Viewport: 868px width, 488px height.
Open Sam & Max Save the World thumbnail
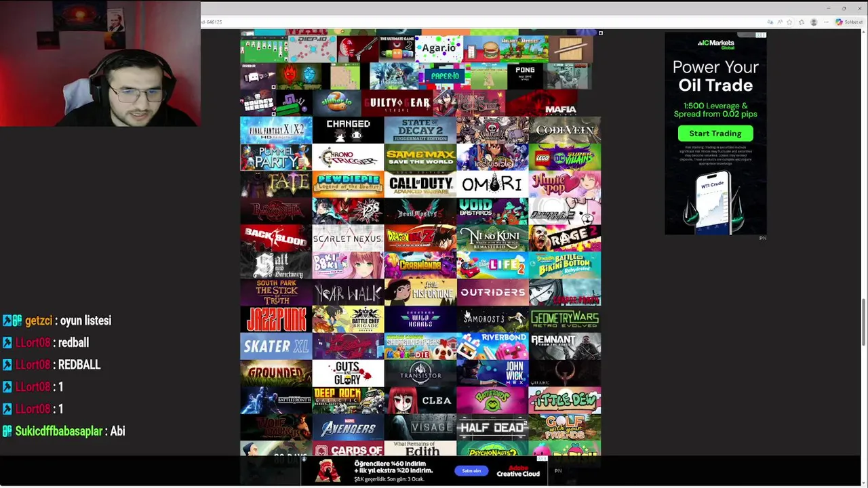(x=420, y=157)
